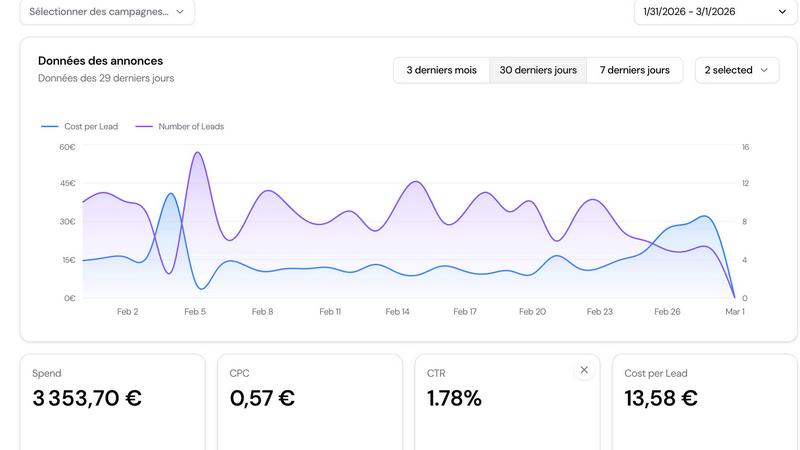The width and height of the screenshot is (800, 450).
Task: Click the blue Cost per Lead legend line
Action: 49,127
